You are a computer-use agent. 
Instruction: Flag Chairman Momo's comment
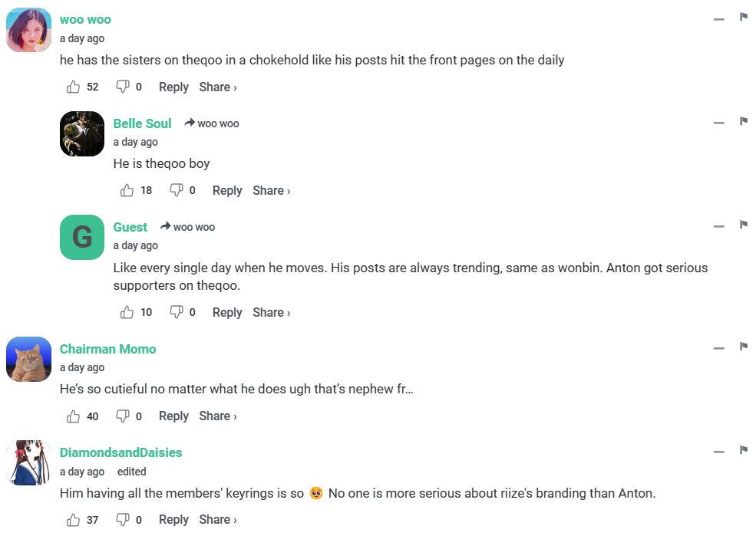[743, 347]
